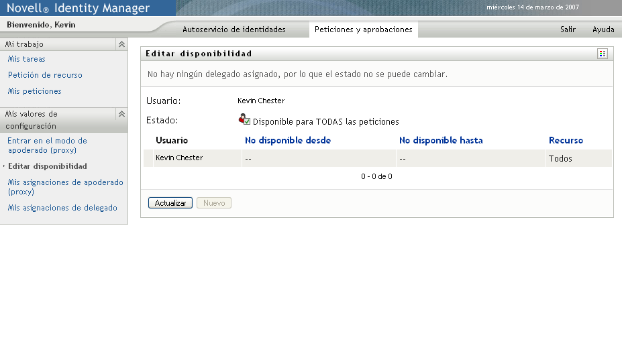Collapse the Mi trabajo section

pyautogui.click(x=121, y=44)
